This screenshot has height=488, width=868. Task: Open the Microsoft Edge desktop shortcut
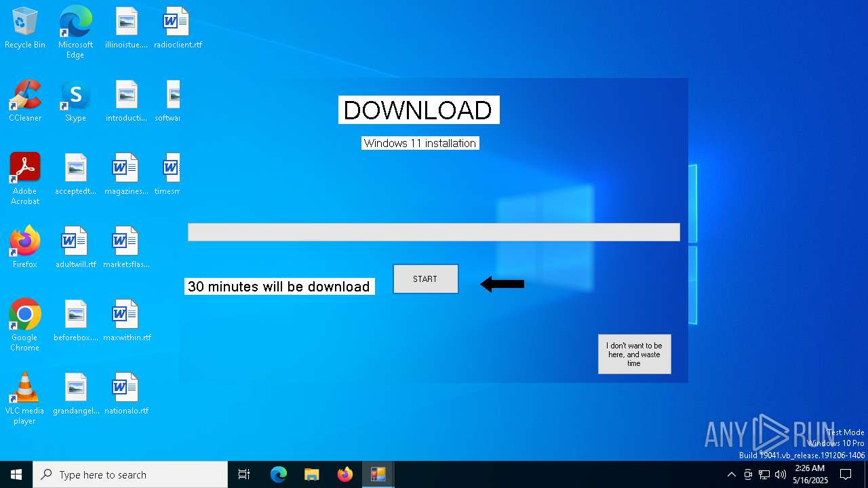tap(75, 32)
